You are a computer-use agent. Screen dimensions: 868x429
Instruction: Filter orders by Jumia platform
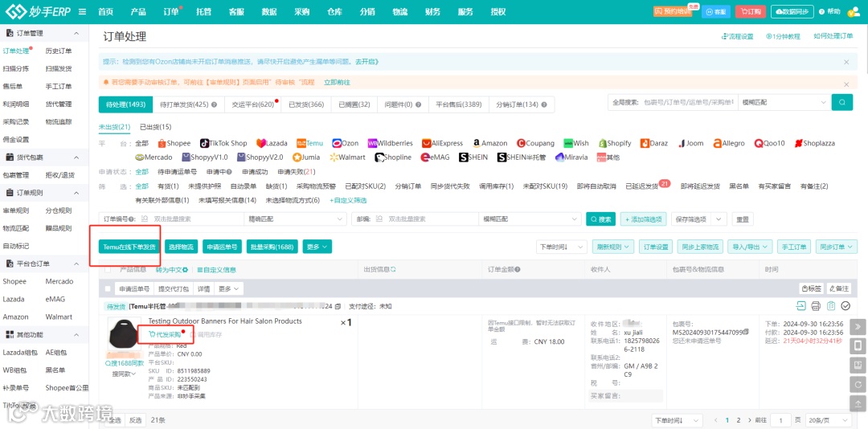tap(306, 157)
